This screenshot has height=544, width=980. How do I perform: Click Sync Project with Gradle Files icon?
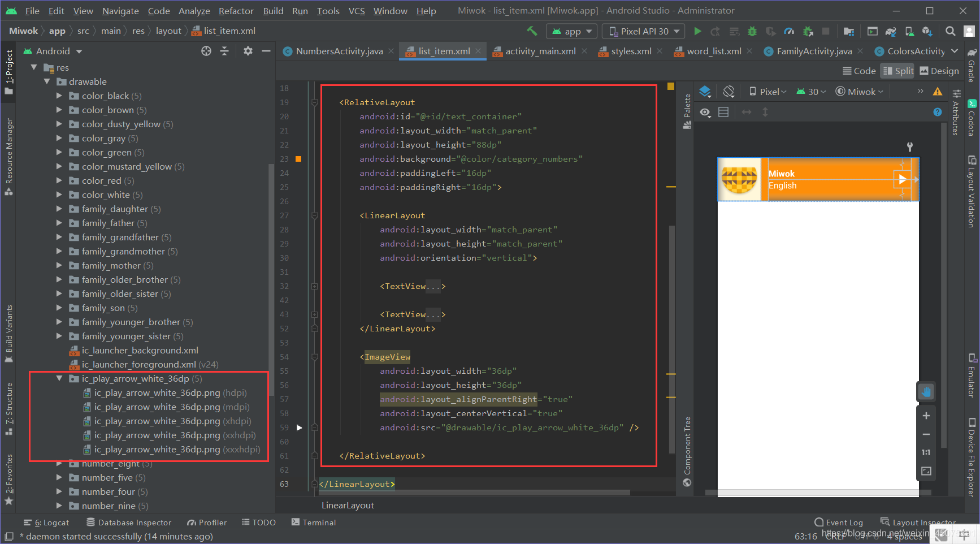(x=891, y=31)
